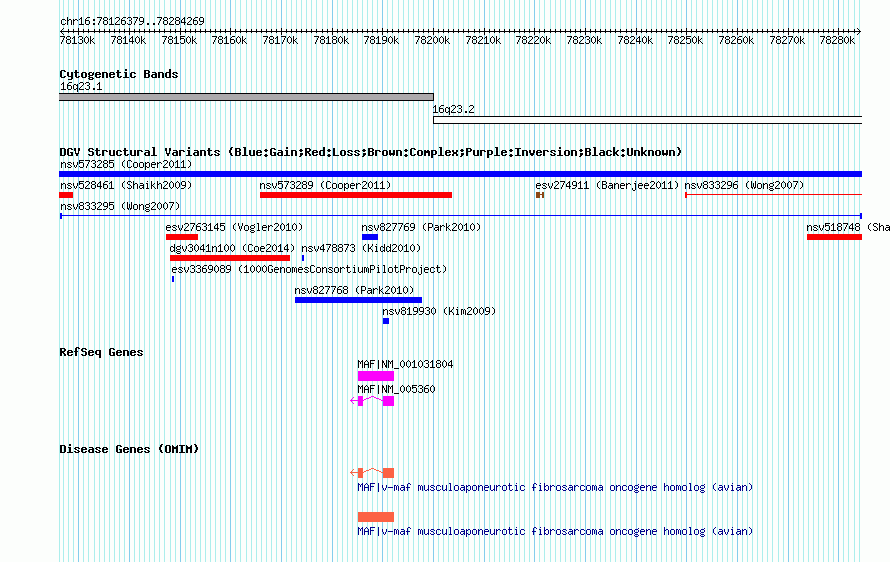Select nsv833296 (Wong2007) label
The image size is (890, 562).
click(744, 185)
